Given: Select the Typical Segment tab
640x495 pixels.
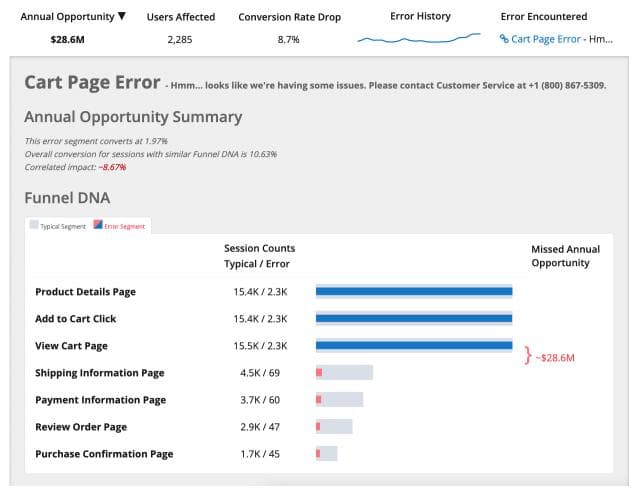Looking at the screenshot, I should click(57, 226).
